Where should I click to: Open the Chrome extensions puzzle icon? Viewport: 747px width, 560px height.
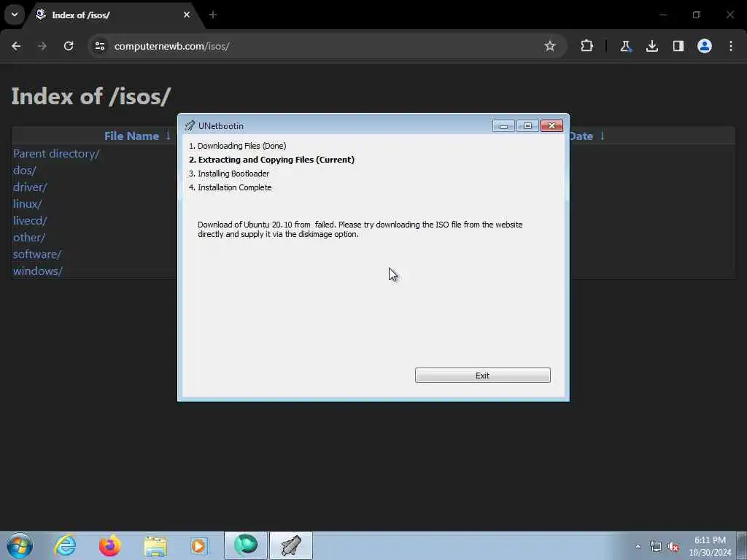[587, 46]
